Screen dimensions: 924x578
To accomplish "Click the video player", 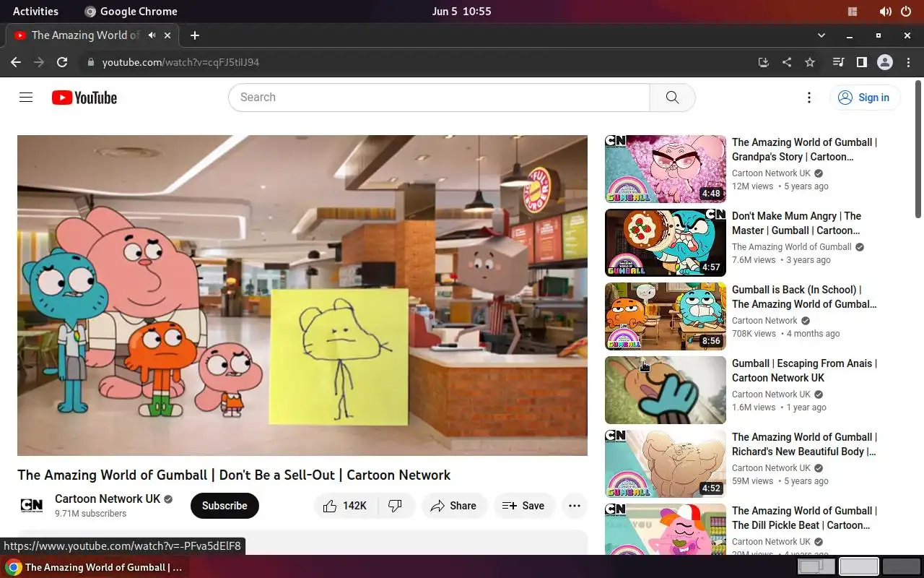I will click(x=302, y=296).
